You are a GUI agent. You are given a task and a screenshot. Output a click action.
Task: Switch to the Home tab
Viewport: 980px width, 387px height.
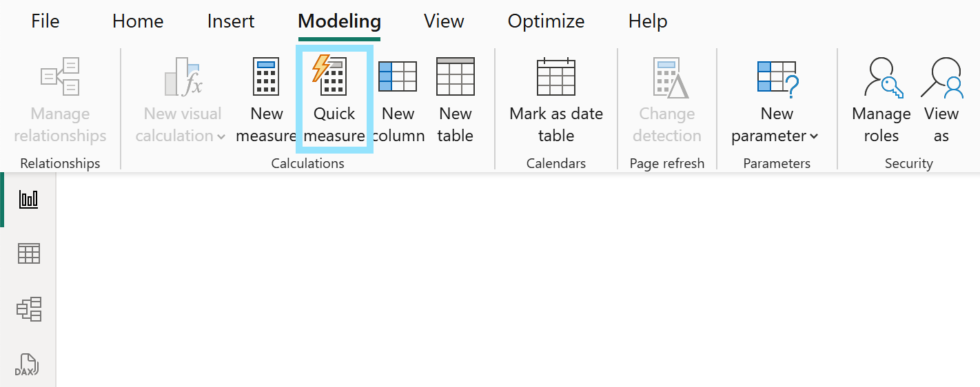coord(138,21)
